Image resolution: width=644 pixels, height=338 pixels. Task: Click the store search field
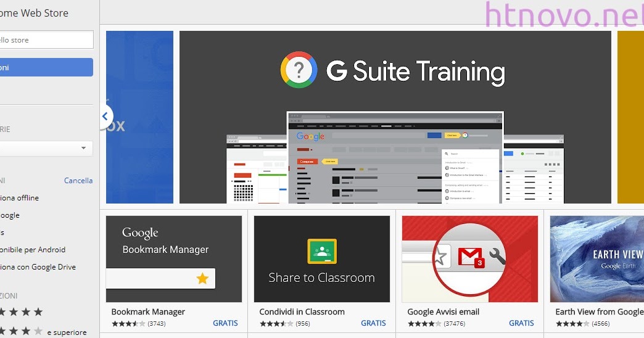46,40
